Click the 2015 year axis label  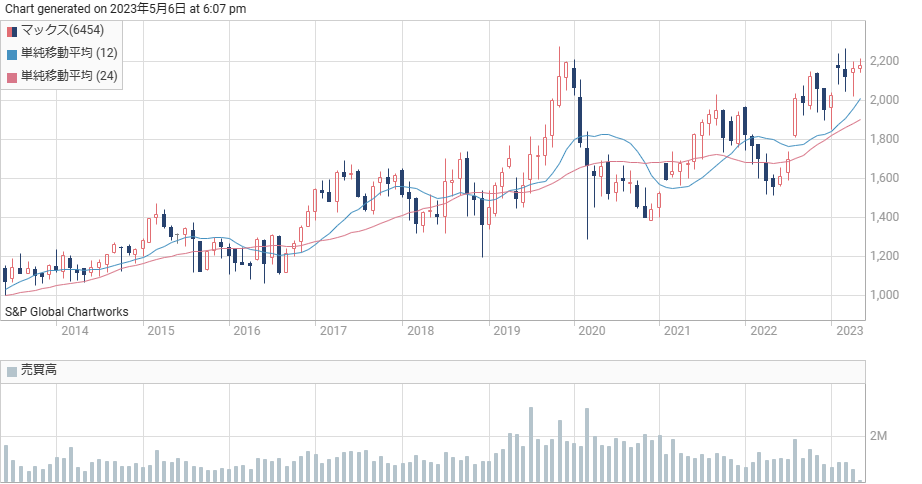(x=161, y=331)
